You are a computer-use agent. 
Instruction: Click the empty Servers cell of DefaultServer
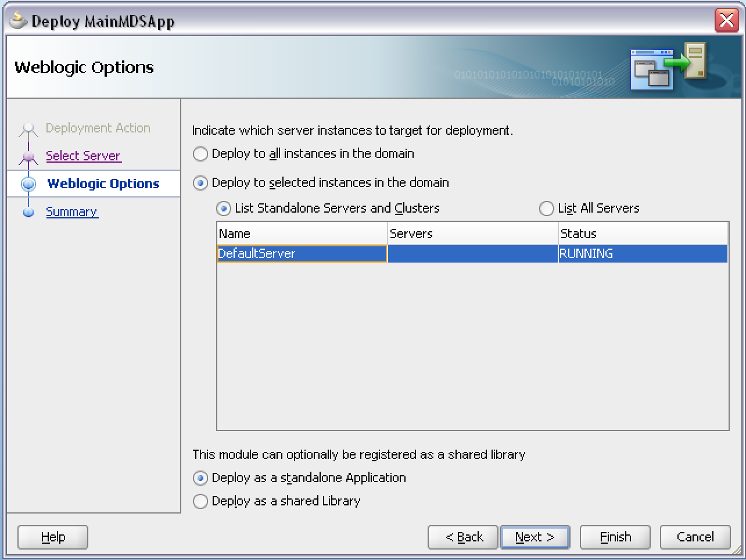tap(473, 254)
